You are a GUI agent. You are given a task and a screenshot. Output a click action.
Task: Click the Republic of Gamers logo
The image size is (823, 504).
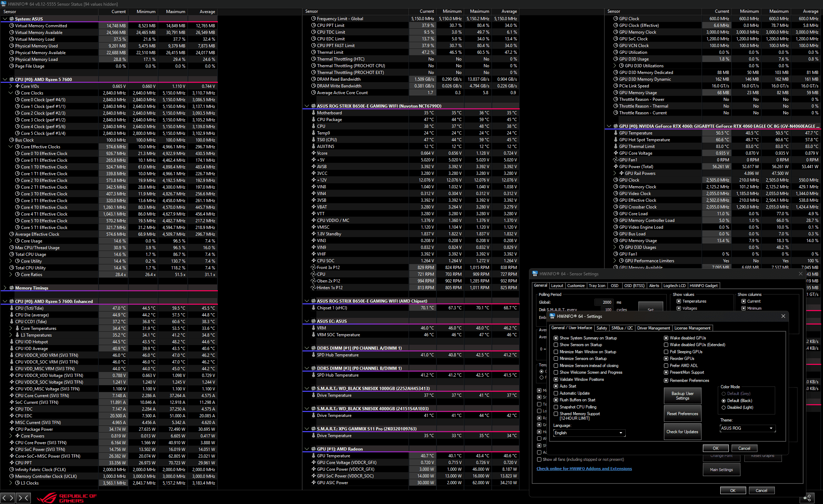[x=67, y=498]
